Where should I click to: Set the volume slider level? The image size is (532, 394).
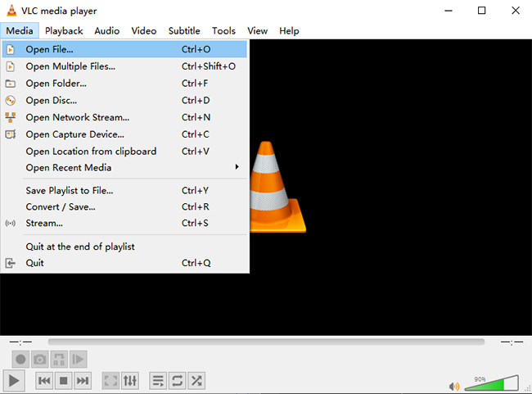tap(491, 383)
